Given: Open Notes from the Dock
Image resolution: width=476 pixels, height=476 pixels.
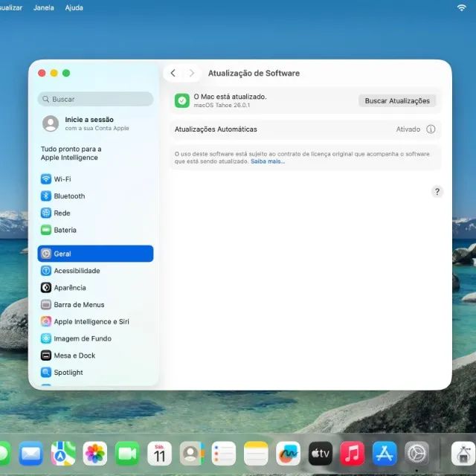Looking at the screenshot, I should 256,454.
